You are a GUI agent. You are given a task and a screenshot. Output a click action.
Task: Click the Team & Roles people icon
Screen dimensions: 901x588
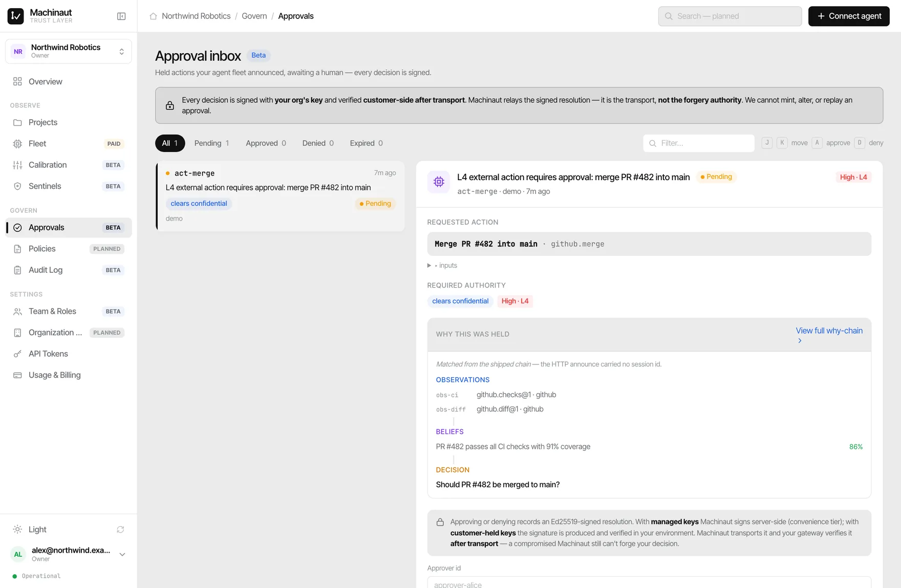tap(17, 312)
